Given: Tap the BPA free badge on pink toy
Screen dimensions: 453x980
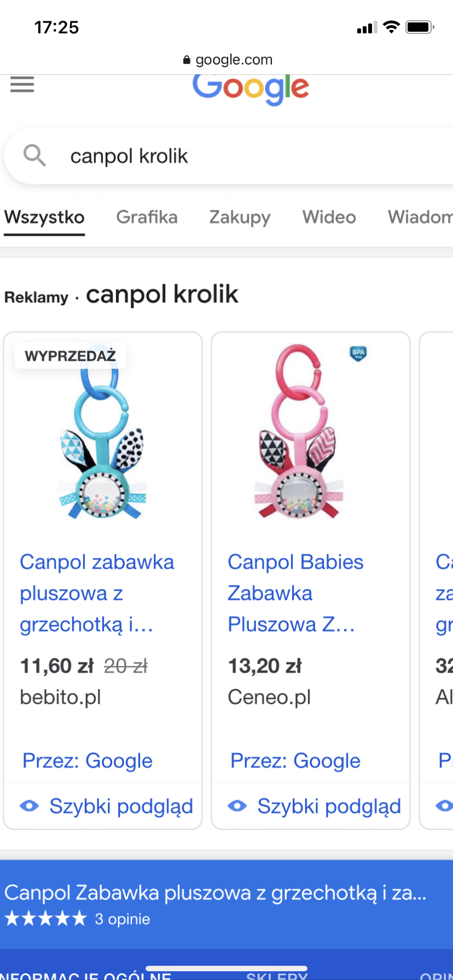Looking at the screenshot, I should [x=358, y=353].
